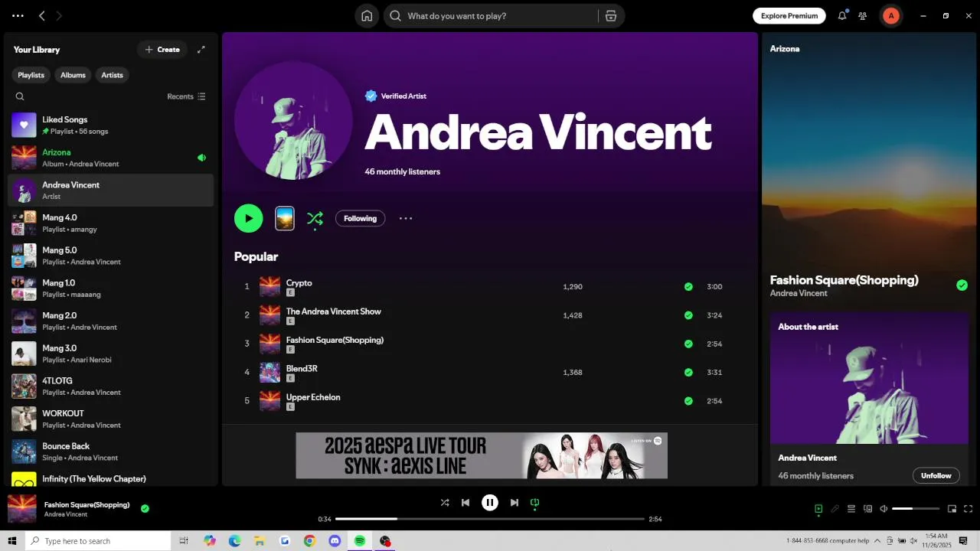Screen dimensions: 980x551
Task: Open Google Chrome from the taskbar
Action: (309, 541)
